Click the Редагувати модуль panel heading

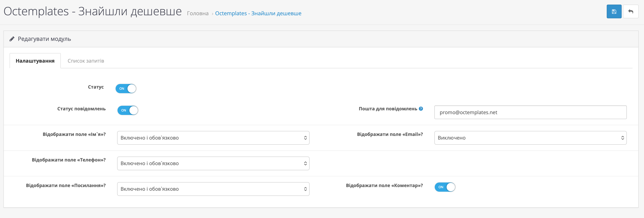[x=44, y=39]
